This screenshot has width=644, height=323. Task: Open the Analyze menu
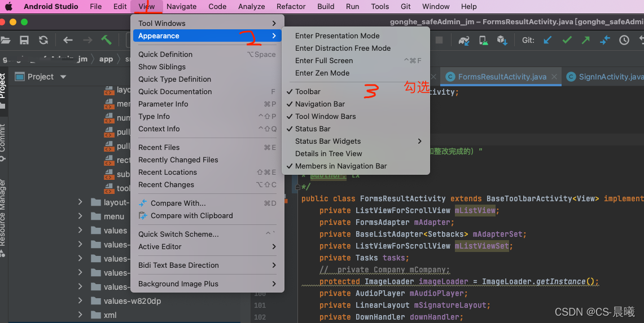251,7
